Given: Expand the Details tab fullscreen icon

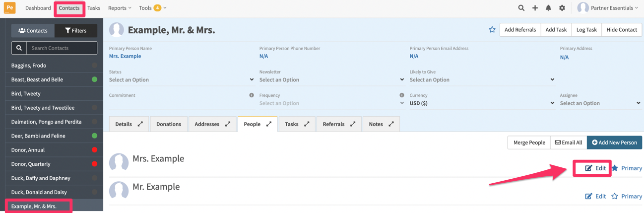Looking at the screenshot, I should click(140, 124).
